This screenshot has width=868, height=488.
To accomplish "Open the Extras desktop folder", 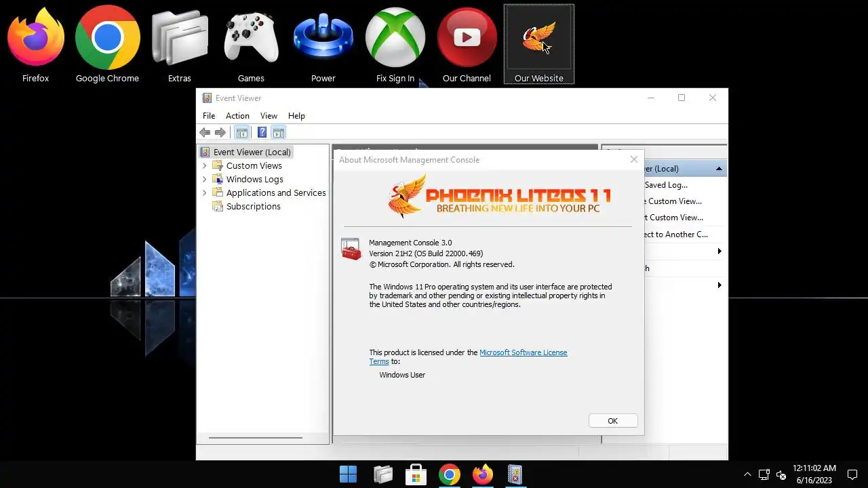I will [179, 44].
